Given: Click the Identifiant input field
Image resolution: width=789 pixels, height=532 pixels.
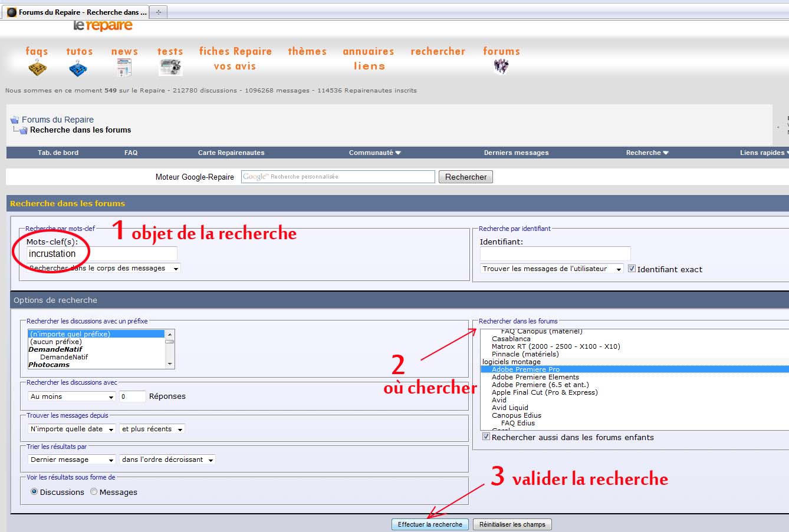Looking at the screenshot, I should [555, 254].
